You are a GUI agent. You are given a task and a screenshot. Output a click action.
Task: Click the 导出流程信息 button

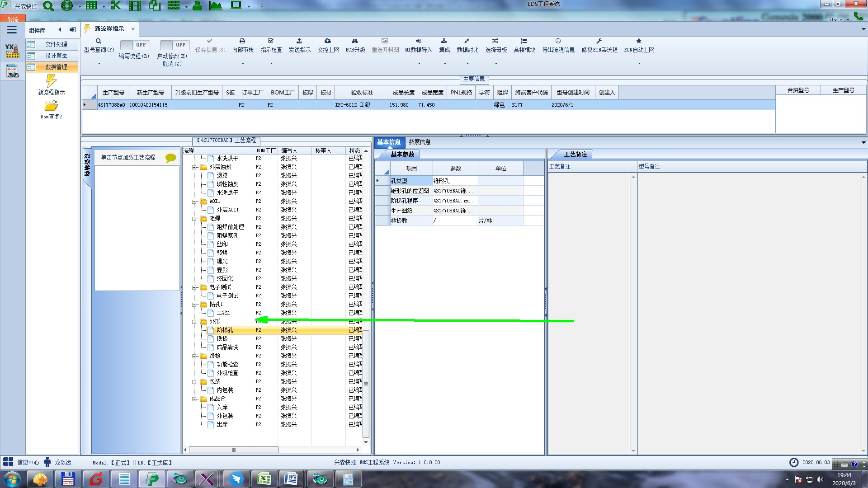pyautogui.click(x=558, y=45)
